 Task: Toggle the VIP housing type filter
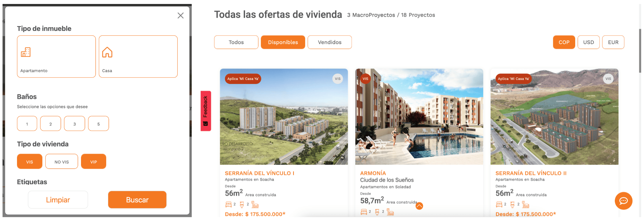94,161
